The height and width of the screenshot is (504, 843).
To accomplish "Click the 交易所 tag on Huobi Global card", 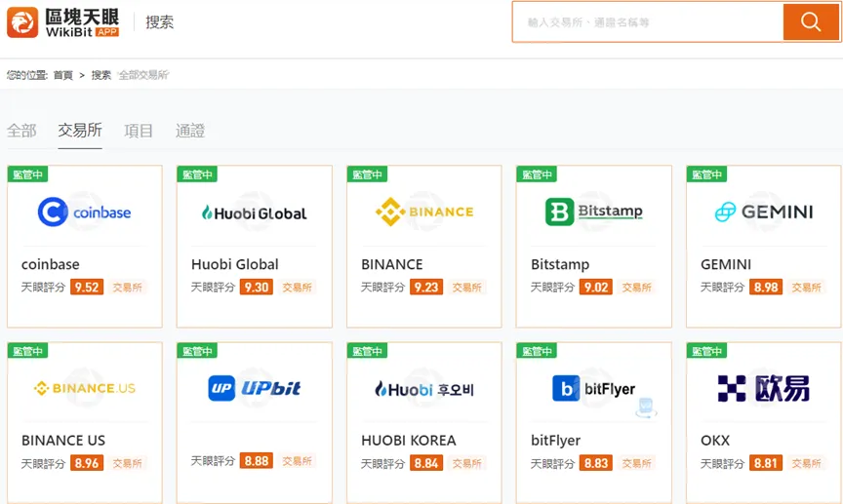I will (298, 288).
